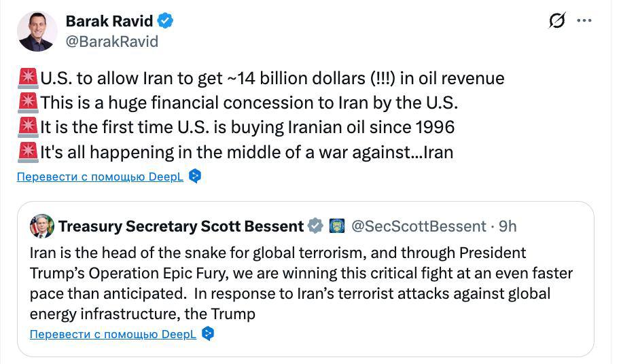Open the @BarakRavid handle link

click(111, 41)
